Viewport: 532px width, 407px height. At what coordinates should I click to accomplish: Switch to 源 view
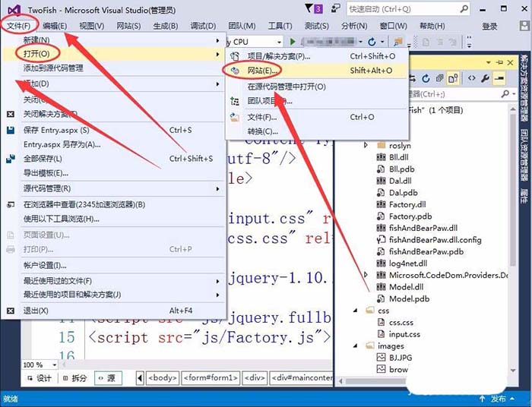coord(108,378)
